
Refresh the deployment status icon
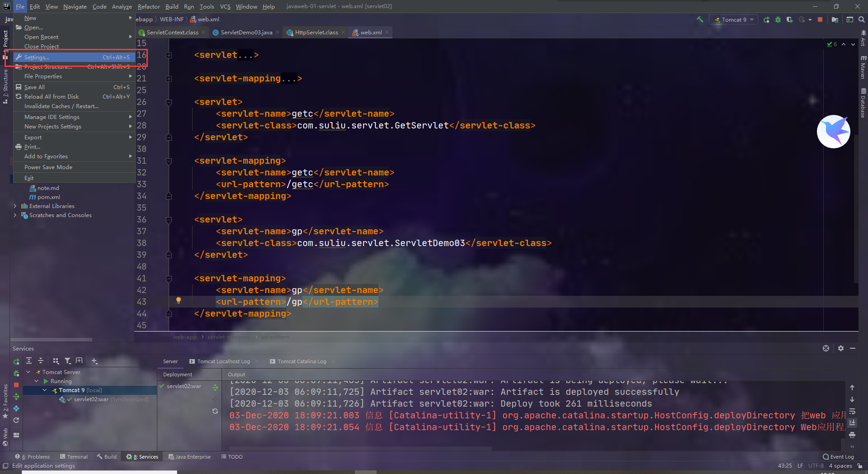215,411
